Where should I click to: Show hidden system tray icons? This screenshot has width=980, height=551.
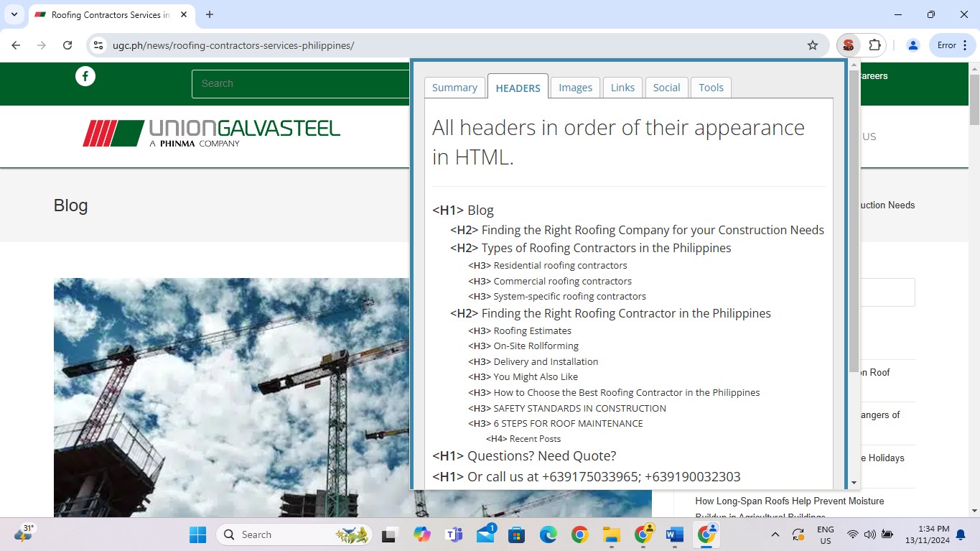[x=775, y=534]
